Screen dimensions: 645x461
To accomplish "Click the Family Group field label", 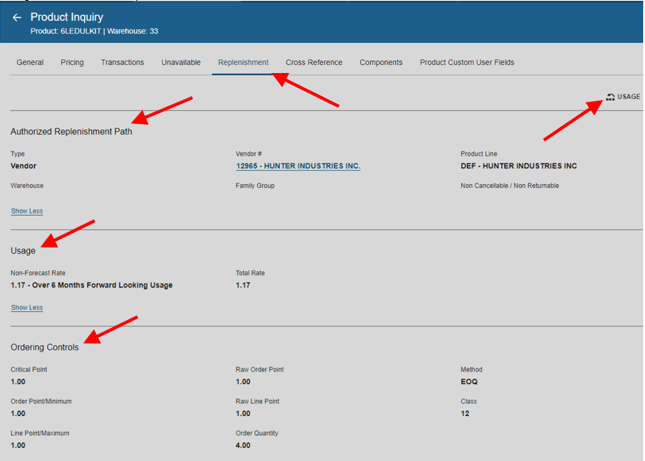I will [255, 186].
